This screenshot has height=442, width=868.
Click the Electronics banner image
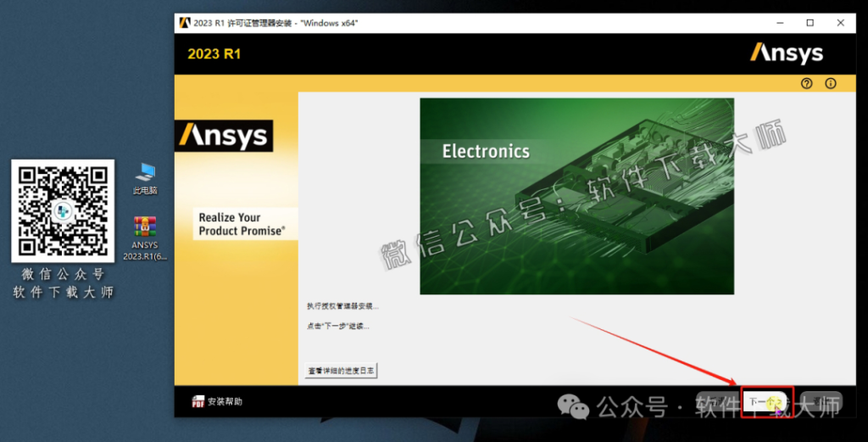(576, 196)
